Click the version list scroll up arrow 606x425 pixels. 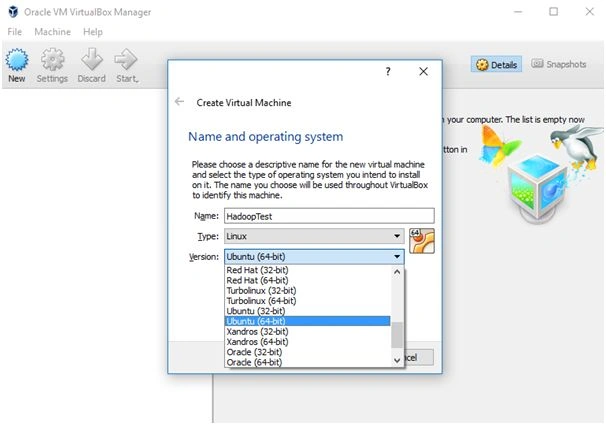[x=397, y=272]
